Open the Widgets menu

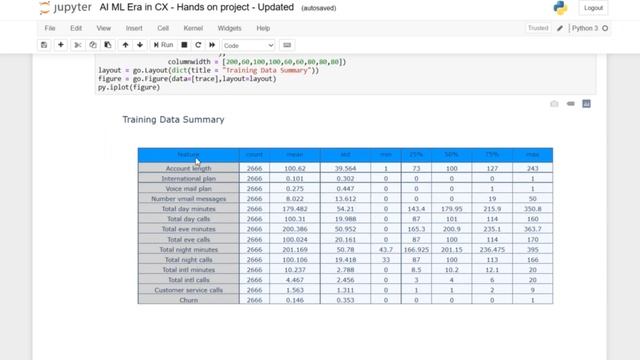[x=229, y=28]
